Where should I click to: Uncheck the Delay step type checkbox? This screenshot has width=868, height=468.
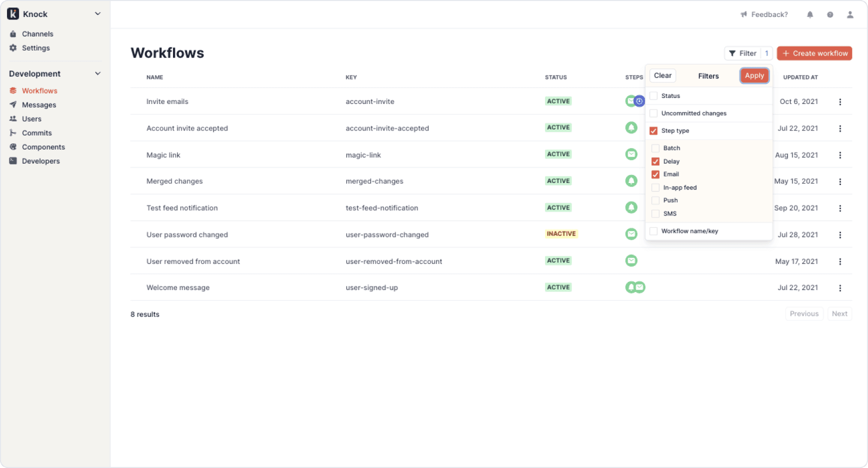click(x=655, y=161)
